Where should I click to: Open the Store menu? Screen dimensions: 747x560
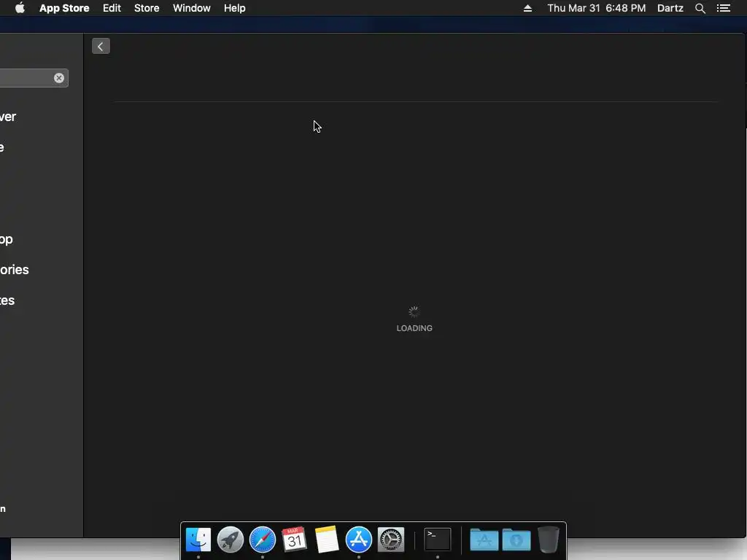point(147,8)
